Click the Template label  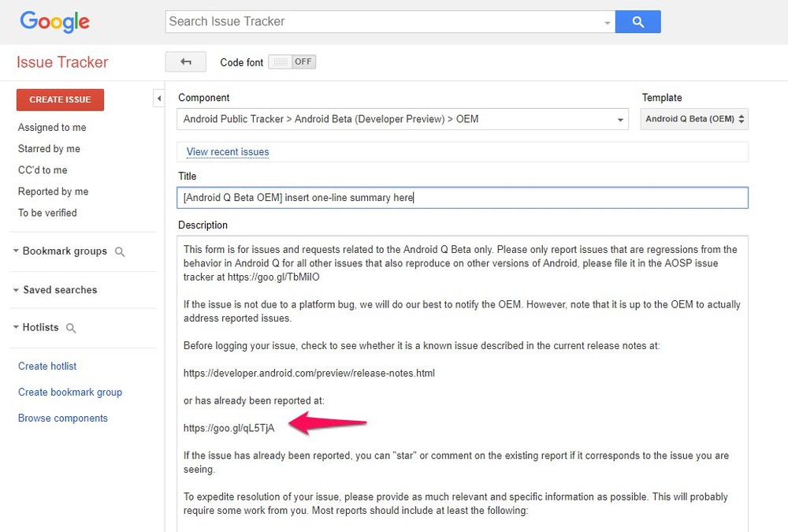click(662, 98)
